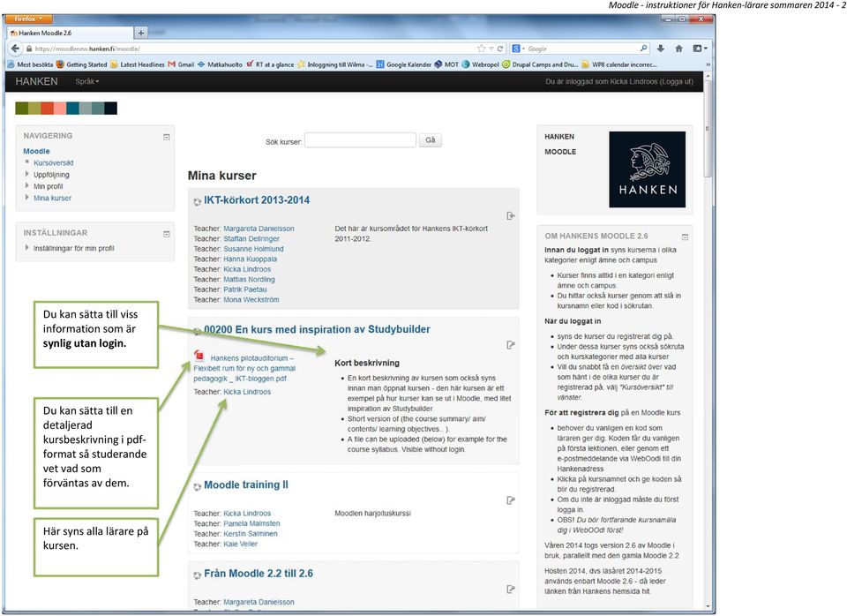847x616 pixels.
Task: Open the Webropol bookmark
Action: pyautogui.click(x=480, y=64)
